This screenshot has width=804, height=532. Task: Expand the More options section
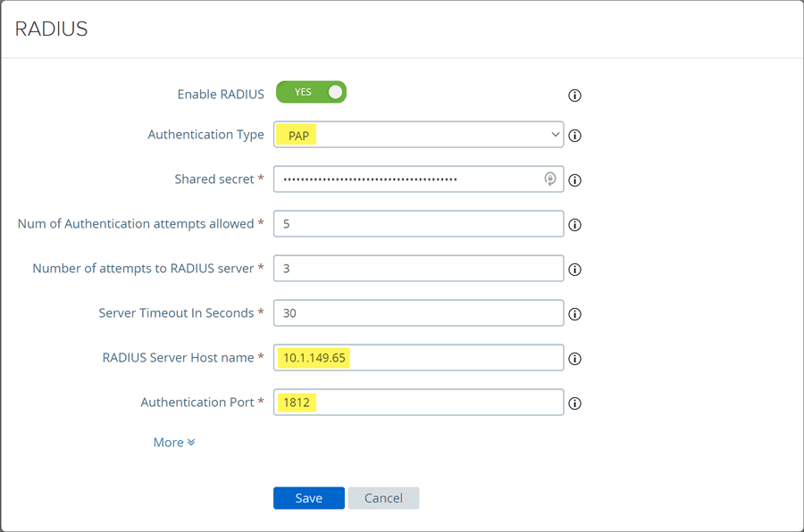click(x=173, y=443)
